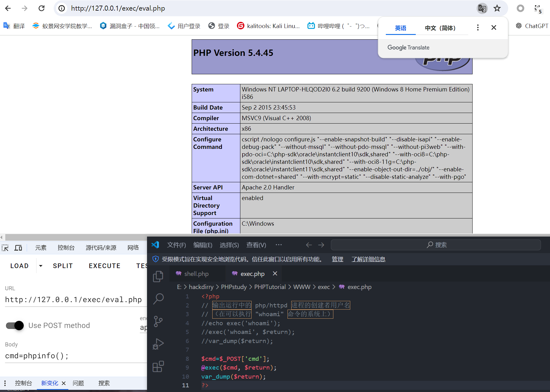Click PHPstudy in the breadcrumb path
The image size is (550, 392).
tap(234, 287)
